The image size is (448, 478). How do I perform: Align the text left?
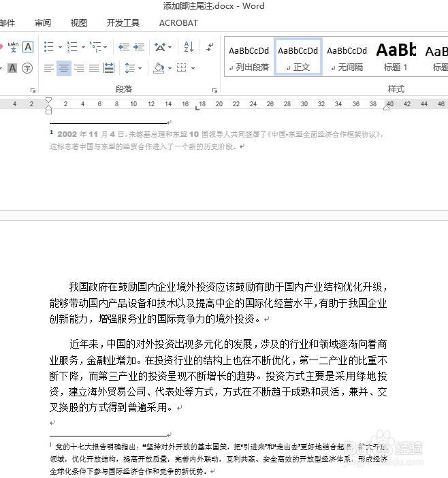click(49, 68)
